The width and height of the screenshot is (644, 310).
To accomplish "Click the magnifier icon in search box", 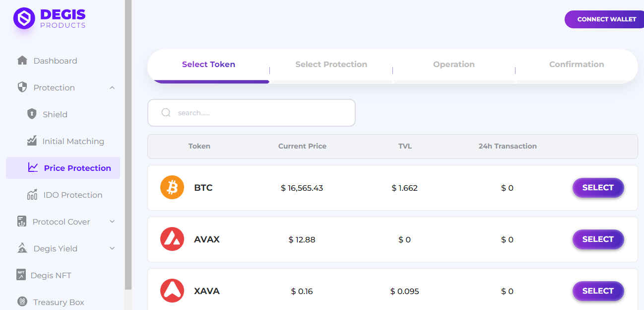I will [x=166, y=113].
